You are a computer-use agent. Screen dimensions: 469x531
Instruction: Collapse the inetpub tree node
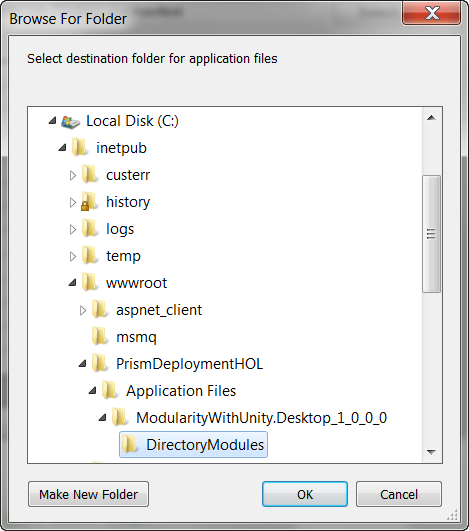[x=62, y=148]
